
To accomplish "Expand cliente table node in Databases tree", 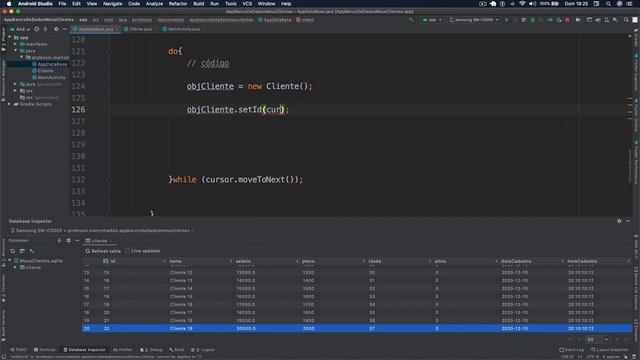I will pyautogui.click(x=16, y=267).
